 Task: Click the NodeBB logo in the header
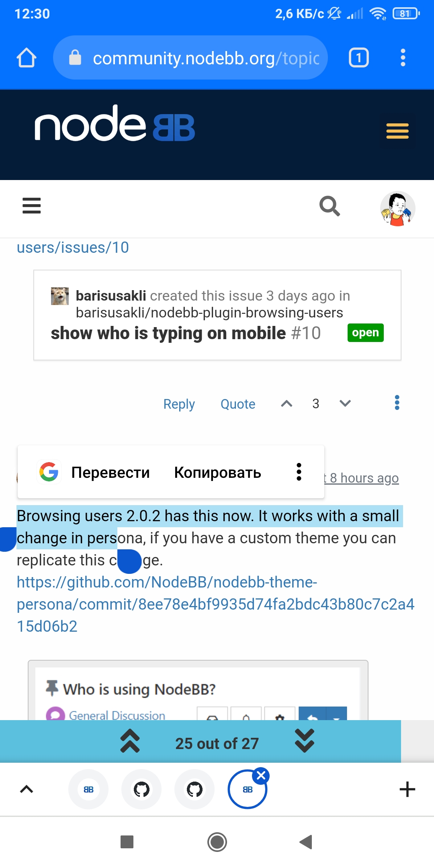coord(115,126)
